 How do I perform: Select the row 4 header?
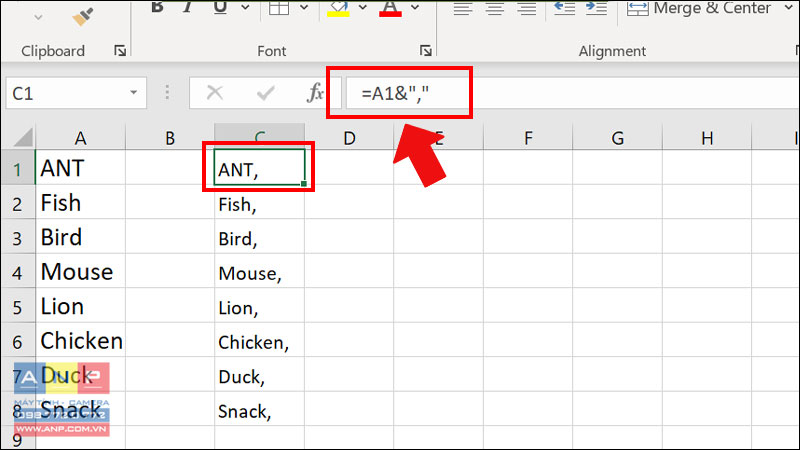[x=17, y=272]
